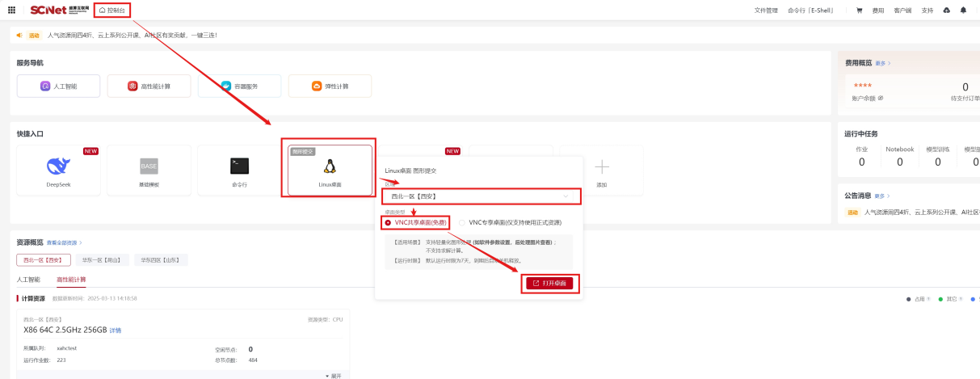Click the Linux桌面 penguin icon
The image size is (980, 379).
330,166
